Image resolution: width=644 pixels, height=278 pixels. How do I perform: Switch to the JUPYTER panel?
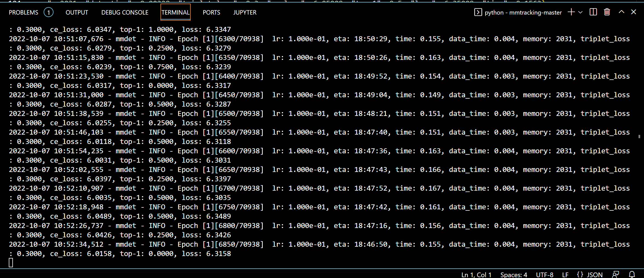(x=245, y=12)
